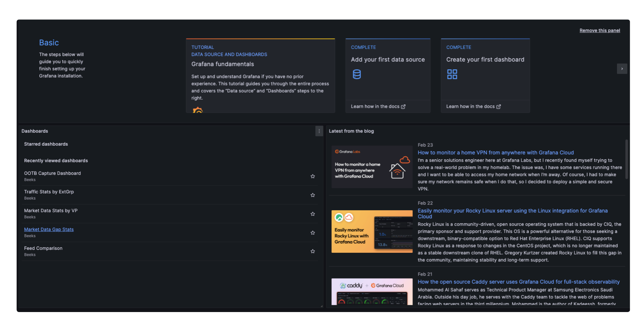
Task: Click the Feb 23 blog date
Action: (x=425, y=145)
